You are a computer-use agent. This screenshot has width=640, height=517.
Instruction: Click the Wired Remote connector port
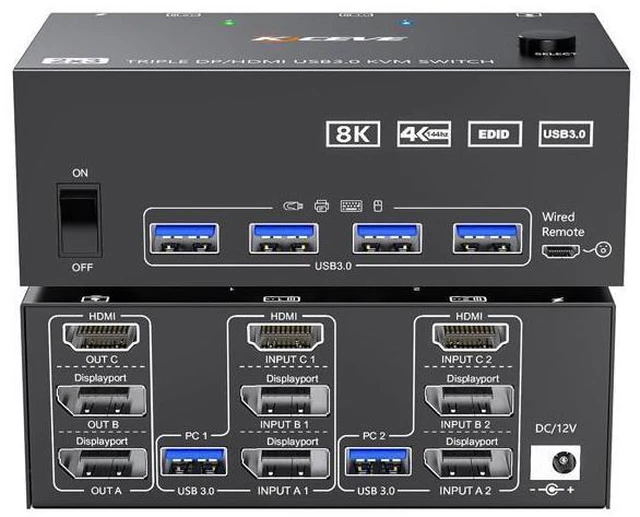[561, 251]
